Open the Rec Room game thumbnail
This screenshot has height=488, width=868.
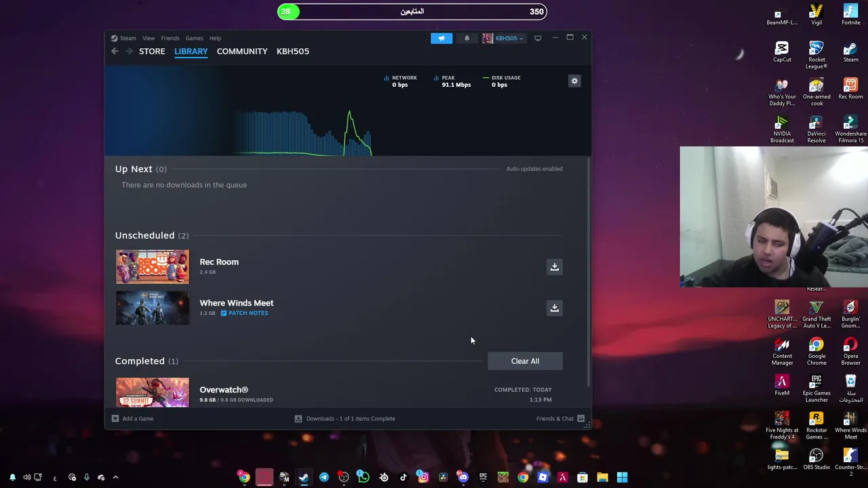pyautogui.click(x=153, y=266)
